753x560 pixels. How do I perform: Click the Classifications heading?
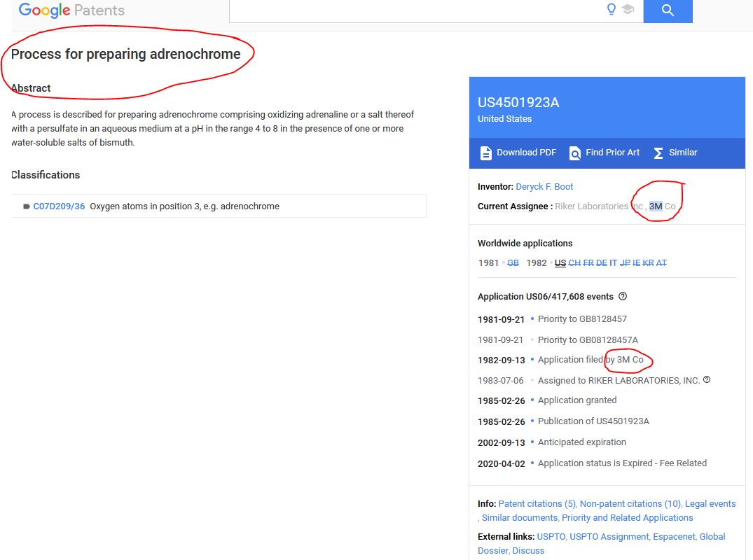(46, 175)
